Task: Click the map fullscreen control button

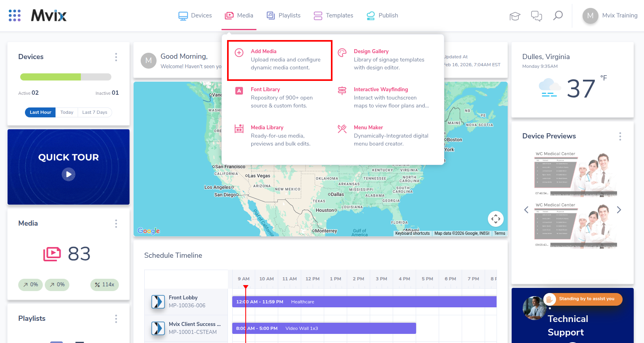Action: pos(496,218)
